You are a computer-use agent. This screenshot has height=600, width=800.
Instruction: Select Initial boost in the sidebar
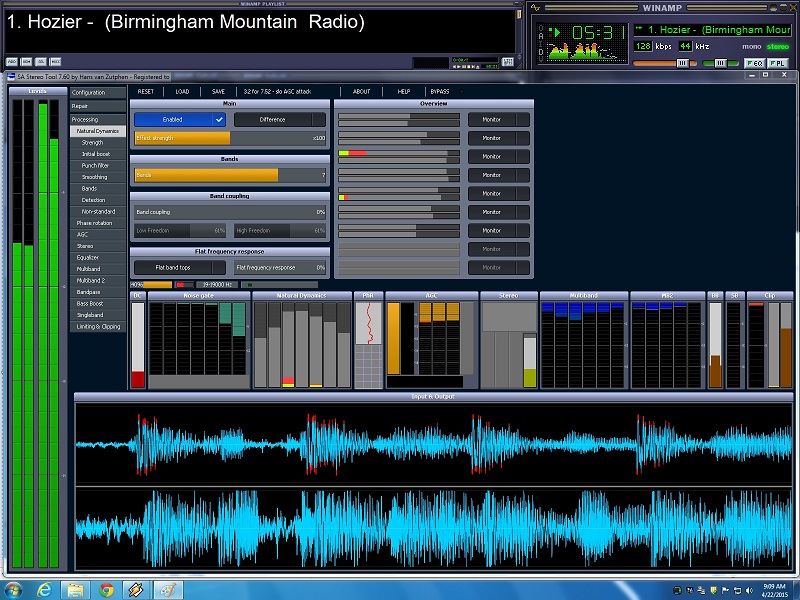[x=98, y=154]
